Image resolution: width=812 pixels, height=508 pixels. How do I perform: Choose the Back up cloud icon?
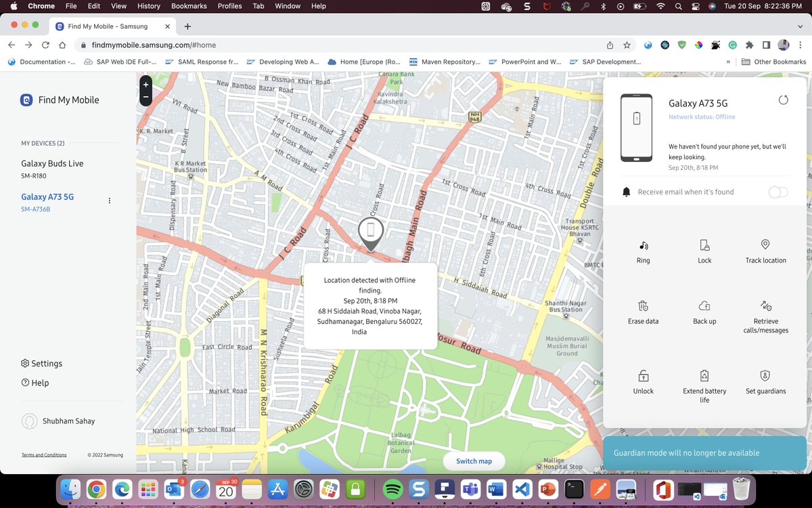click(x=704, y=305)
